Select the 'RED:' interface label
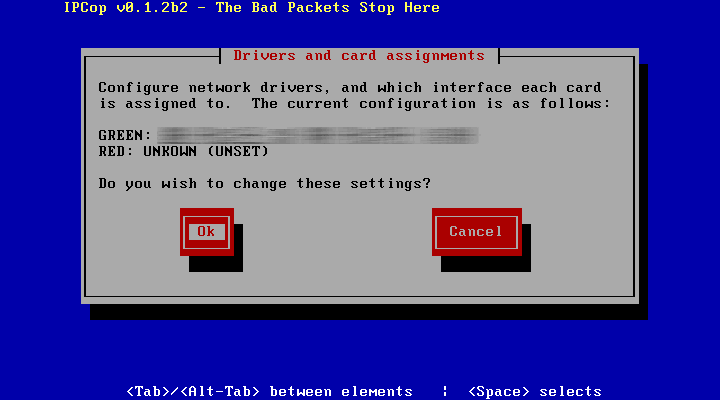 pos(115,152)
